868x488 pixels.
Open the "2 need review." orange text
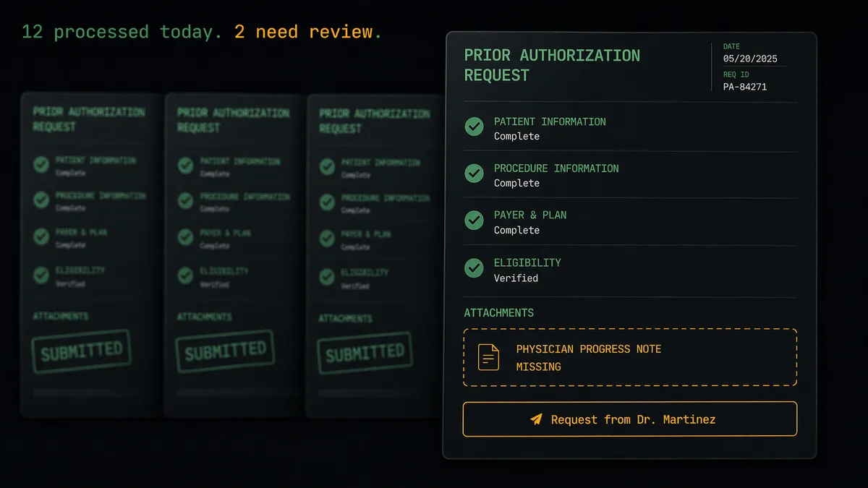(307, 32)
